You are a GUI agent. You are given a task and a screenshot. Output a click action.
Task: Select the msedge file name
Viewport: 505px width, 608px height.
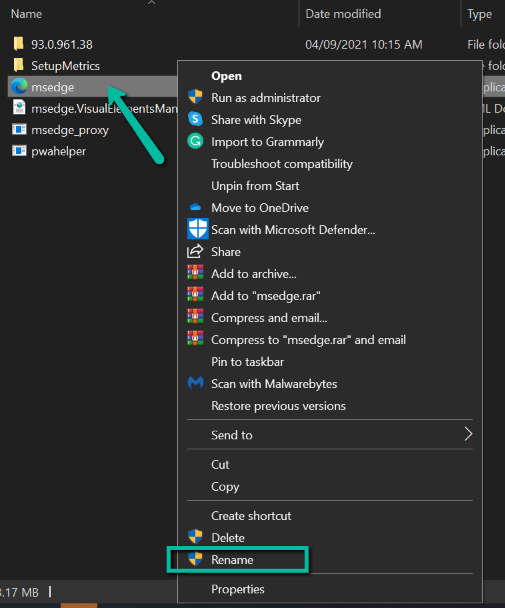pos(52,87)
